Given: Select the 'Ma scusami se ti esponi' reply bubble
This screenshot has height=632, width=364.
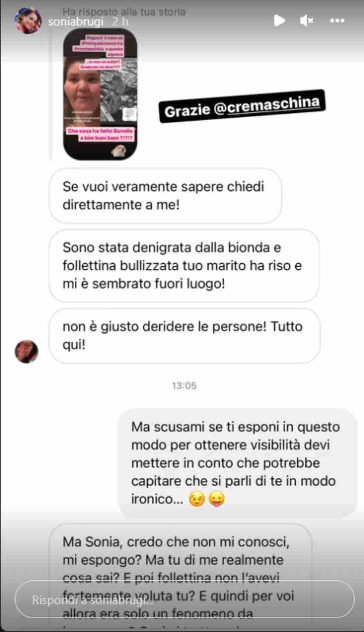Looking at the screenshot, I should pyautogui.click(x=238, y=463).
